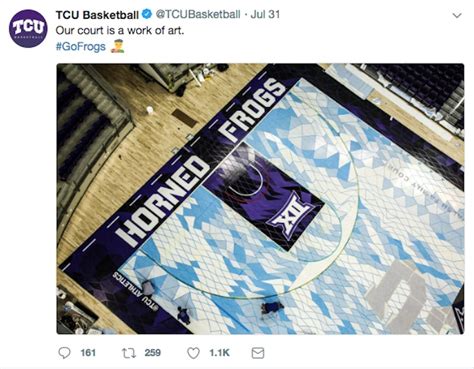Click HORNED FROGS lettering in the photo
Screen dimensions: 474x369
[x=202, y=162]
